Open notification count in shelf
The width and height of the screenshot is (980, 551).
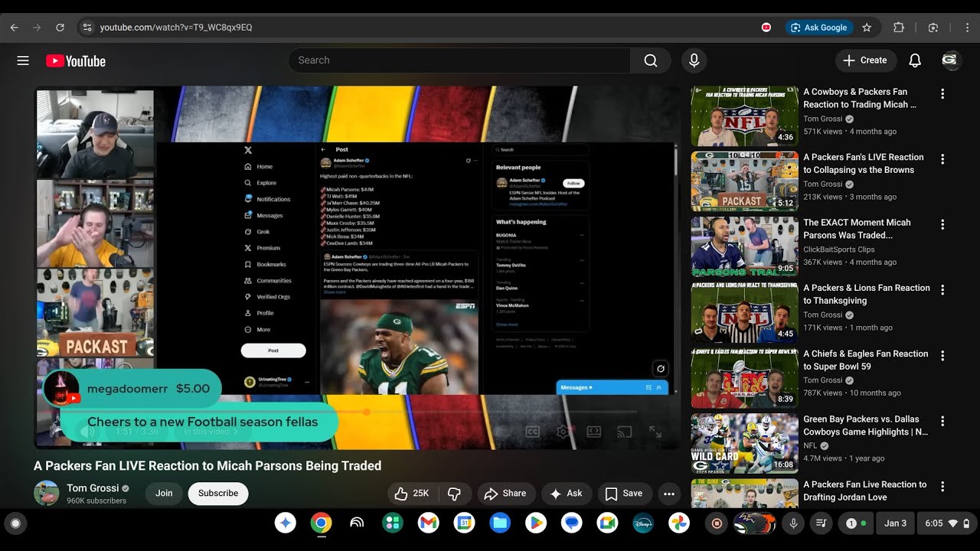click(x=856, y=523)
